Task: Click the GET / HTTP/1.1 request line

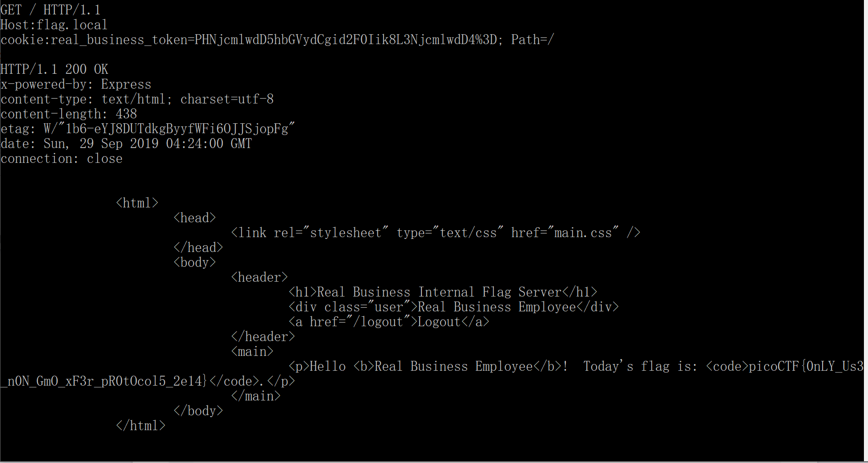Action: click(50, 10)
